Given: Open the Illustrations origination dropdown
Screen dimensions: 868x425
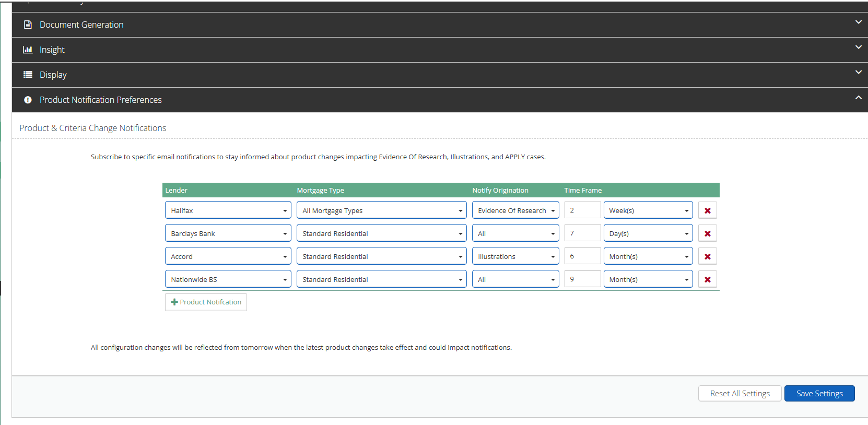Looking at the screenshot, I should 515,256.
